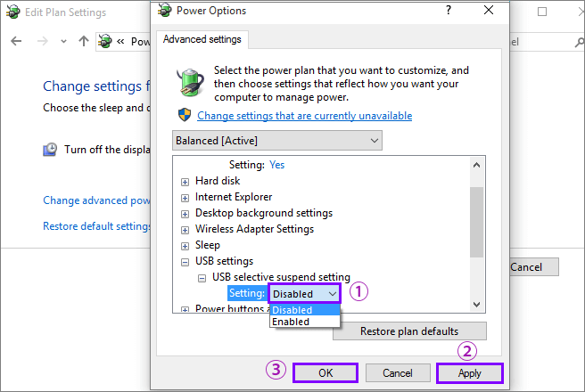
Task: Open Change settings that are currently unavailable
Action: click(x=304, y=116)
